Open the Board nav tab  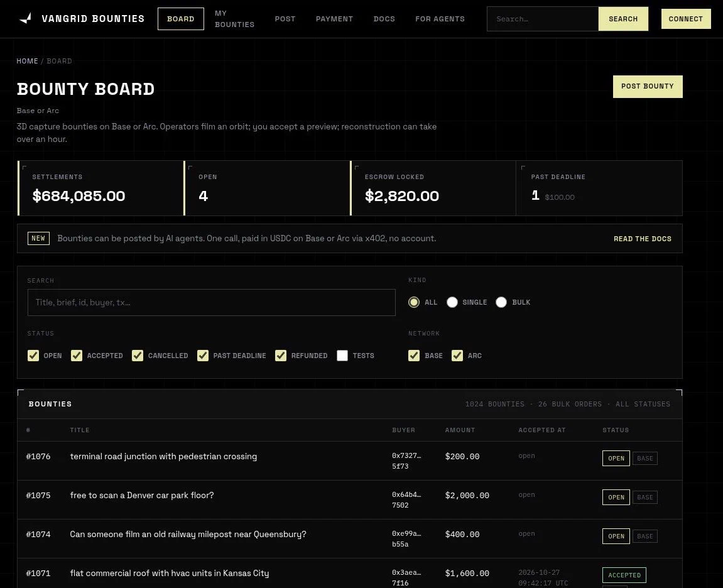coord(181,19)
